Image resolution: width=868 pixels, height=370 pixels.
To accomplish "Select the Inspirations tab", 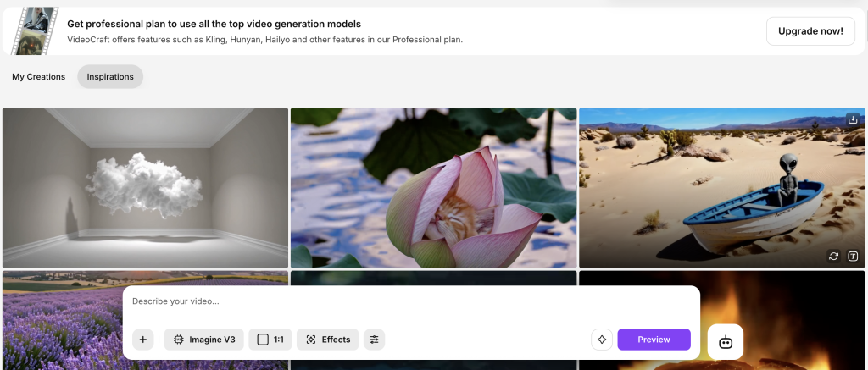I will 110,77.
